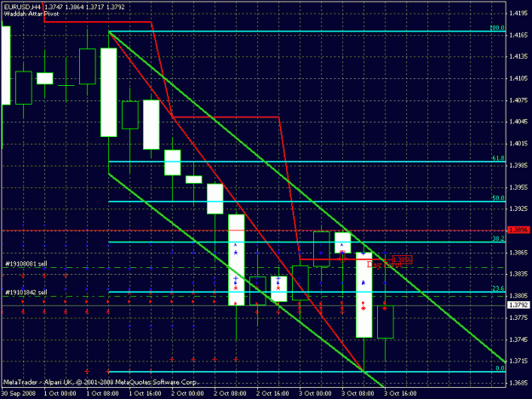The image size is (532, 399).
Task: Click the current price 1.3792 axis marker
Action: (518, 305)
